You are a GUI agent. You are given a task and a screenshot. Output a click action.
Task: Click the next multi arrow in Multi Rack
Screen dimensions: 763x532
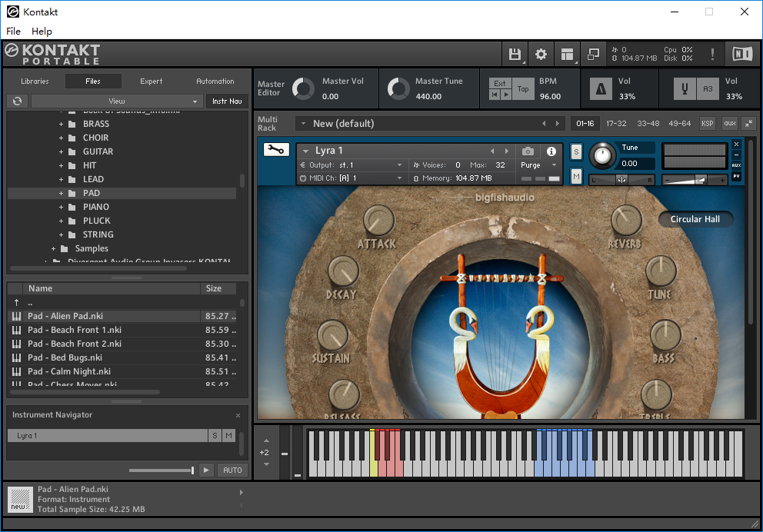click(x=558, y=124)
